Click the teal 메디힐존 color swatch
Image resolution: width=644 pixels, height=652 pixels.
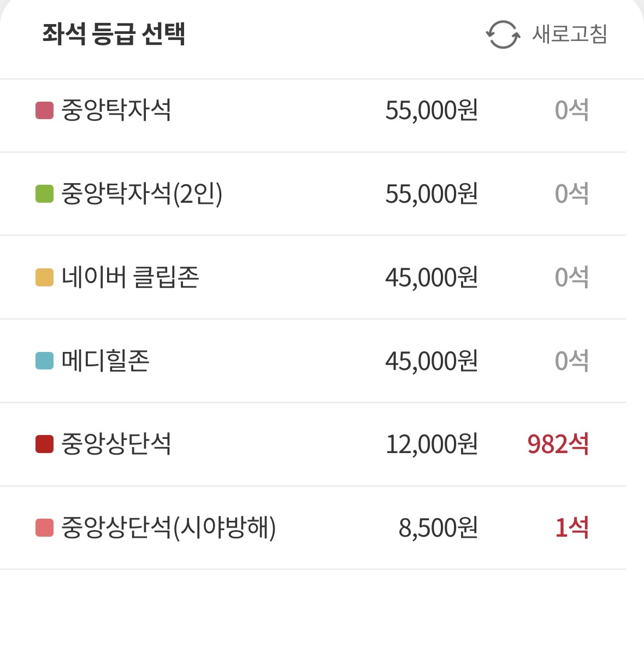[x=44, y=361]
